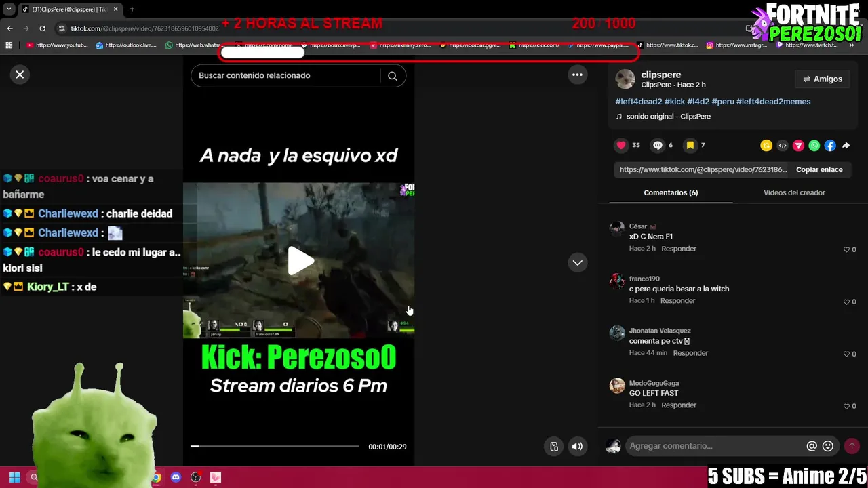This screenshot has height=488, width=868.
Task: Open the Instagram bookmark
Action: pyautogui.click(x=736, y=45)
